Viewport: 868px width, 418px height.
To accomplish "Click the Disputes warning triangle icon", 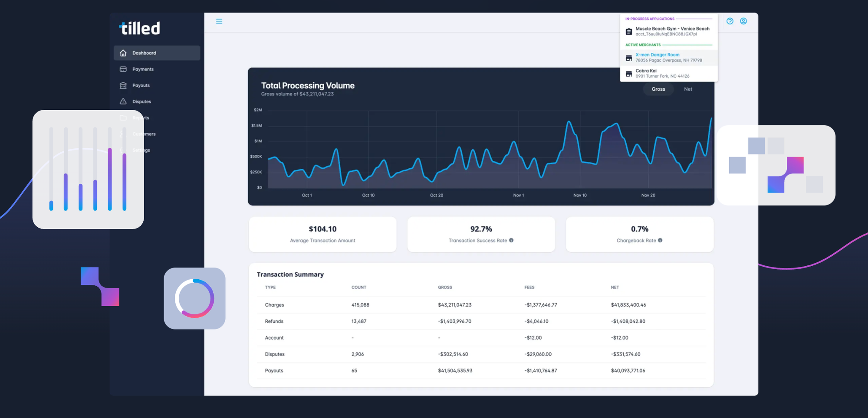I will click(123, 101).
